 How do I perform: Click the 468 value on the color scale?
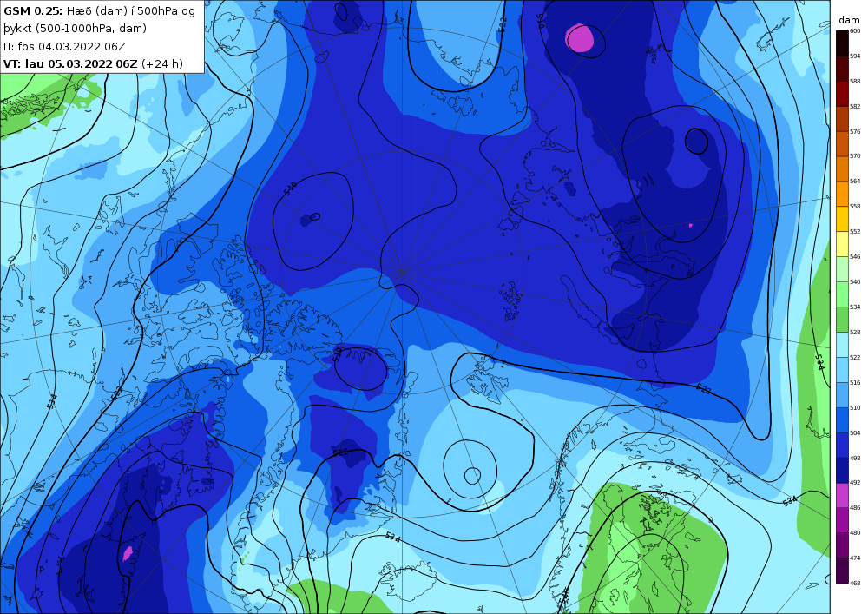click(x=855, y=583)
